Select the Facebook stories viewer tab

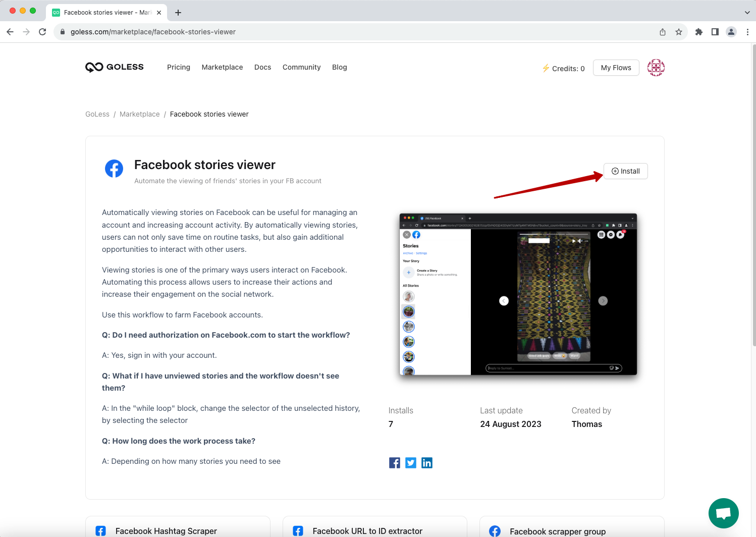(x=107, y=13)
